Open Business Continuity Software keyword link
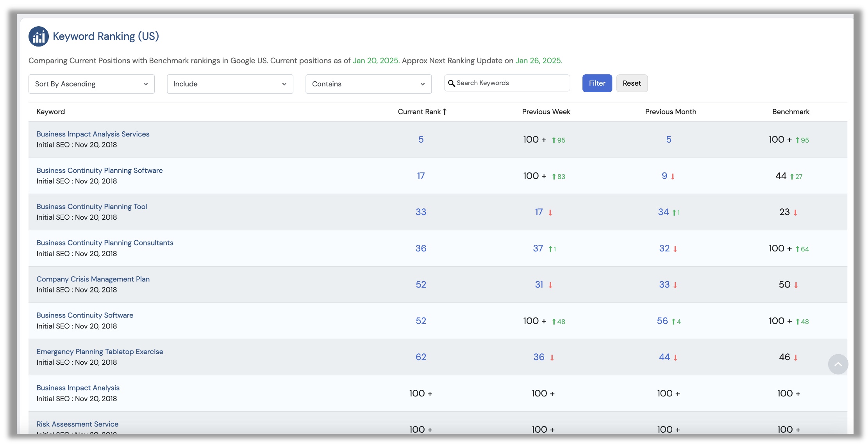Screen dimensions: 868x448 [x=85, y=315]
